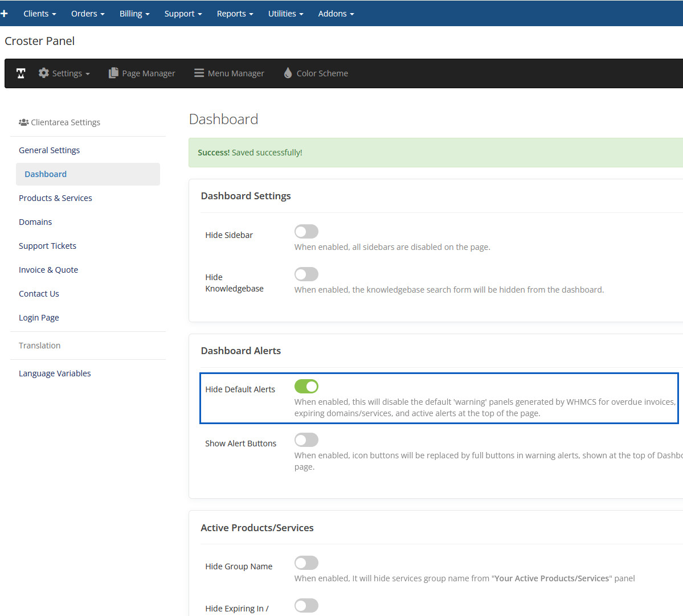Click the Clientarea Settings users icon
This screenshot has height=616, width=683.
click(x=23, y=122)
